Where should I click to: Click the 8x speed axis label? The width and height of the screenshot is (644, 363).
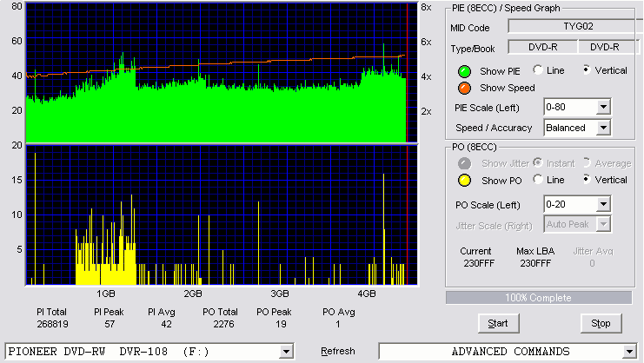click(426, 8)
